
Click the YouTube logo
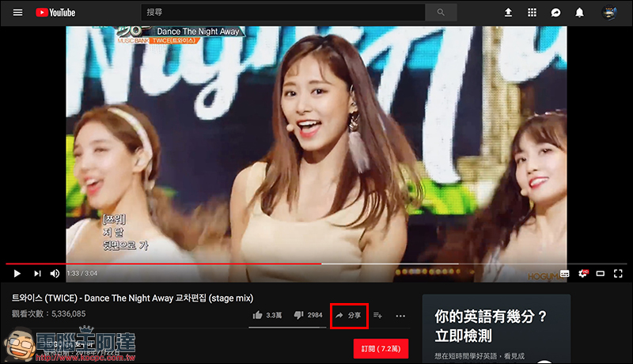click(55, 13)
